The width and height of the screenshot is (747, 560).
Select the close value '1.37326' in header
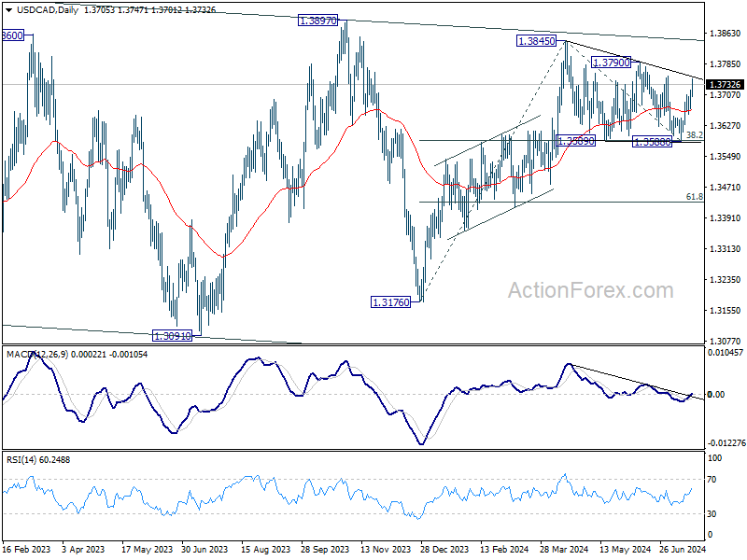[x=201, y=10]
